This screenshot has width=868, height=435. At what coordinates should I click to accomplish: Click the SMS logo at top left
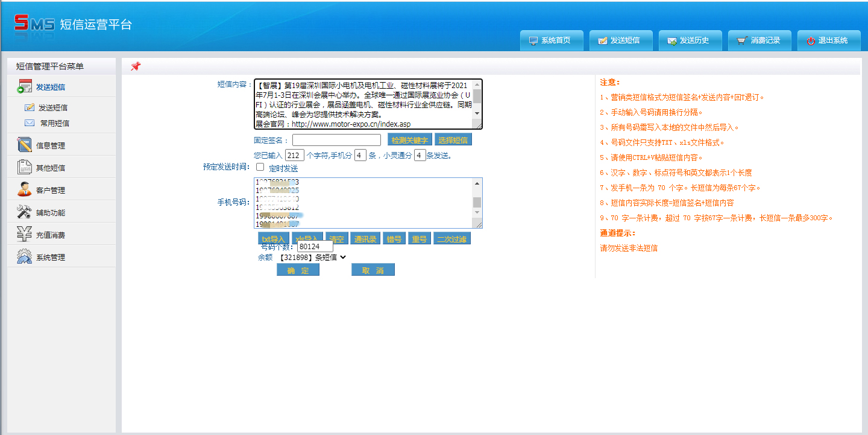click(x=35, y=24)
